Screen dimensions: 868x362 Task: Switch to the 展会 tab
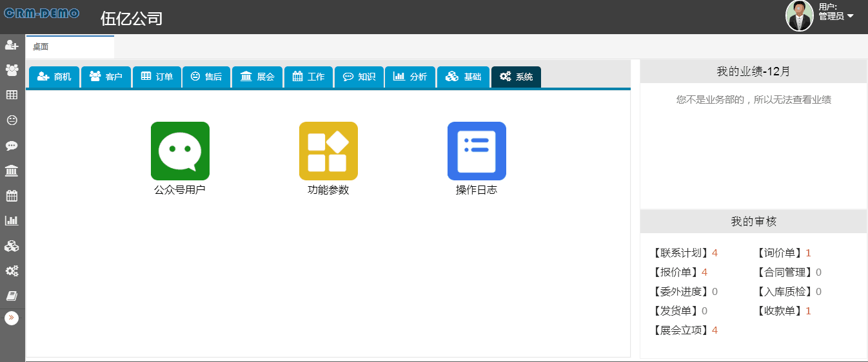tap(257, 77)
